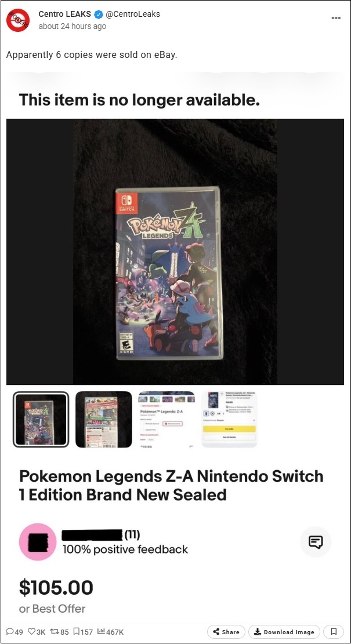Select the back-cover thumbnail image

tap(104, 419)
